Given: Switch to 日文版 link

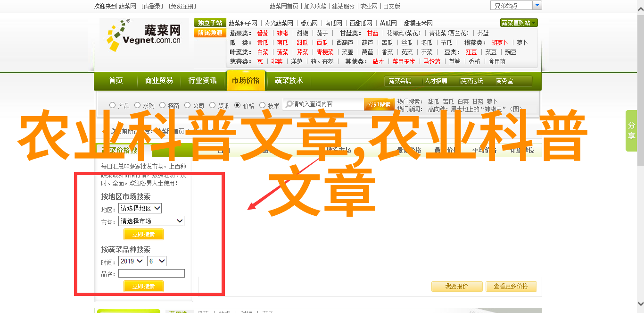Looking at the screenshot, I should tap(391, 6).
